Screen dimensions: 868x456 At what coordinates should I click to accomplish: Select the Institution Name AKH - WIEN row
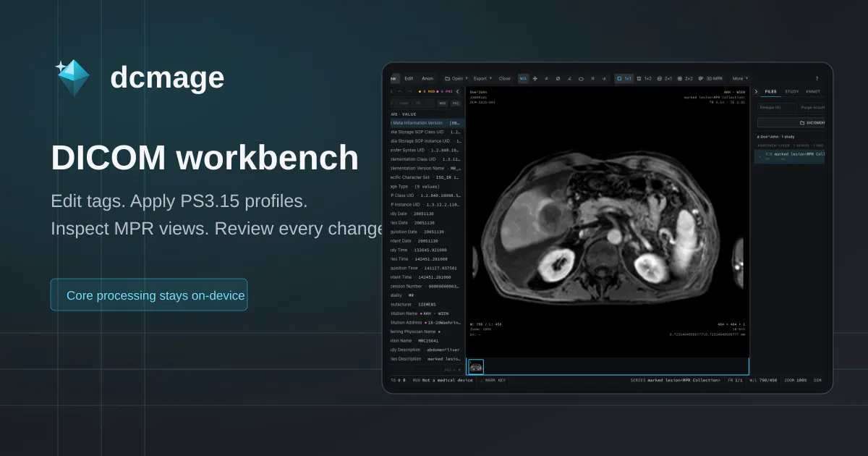pos(427,313)
